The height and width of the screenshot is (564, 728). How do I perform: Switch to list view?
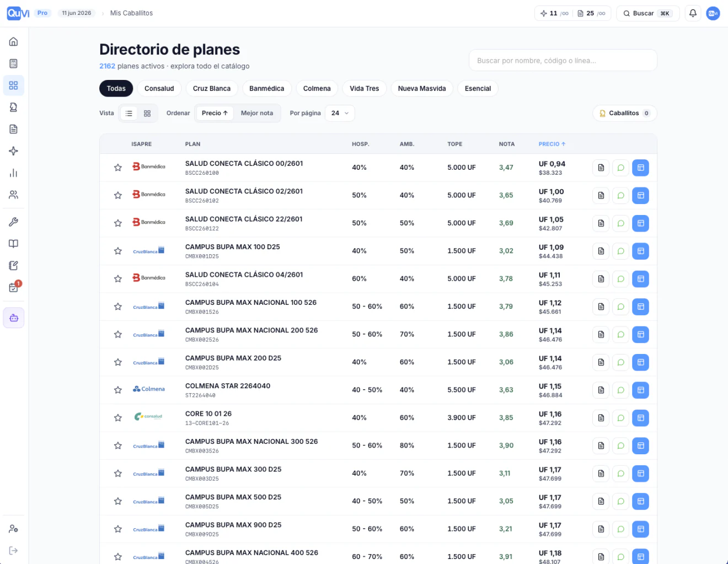129,113
